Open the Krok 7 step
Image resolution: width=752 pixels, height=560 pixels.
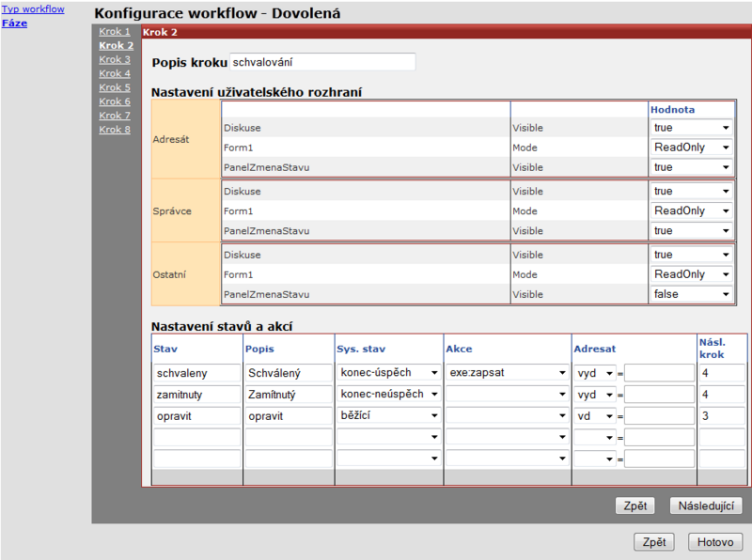pyautogui.click(x=115, y=115)
